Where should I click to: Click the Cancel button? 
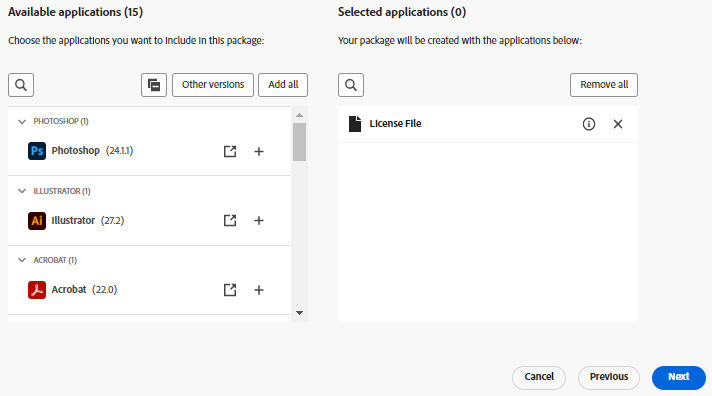(x=539, y=377)
